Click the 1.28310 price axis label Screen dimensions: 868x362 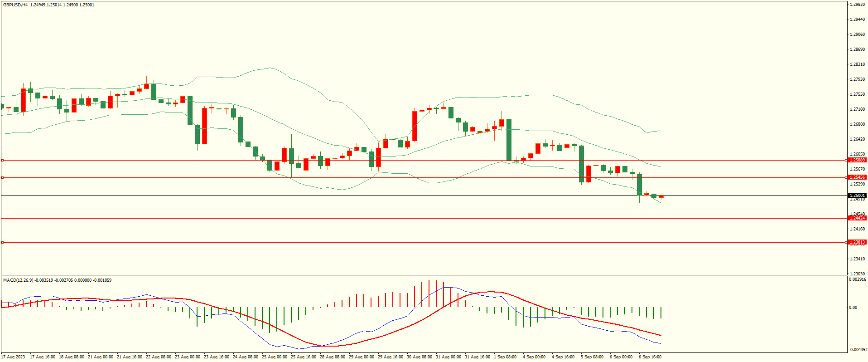858,64
